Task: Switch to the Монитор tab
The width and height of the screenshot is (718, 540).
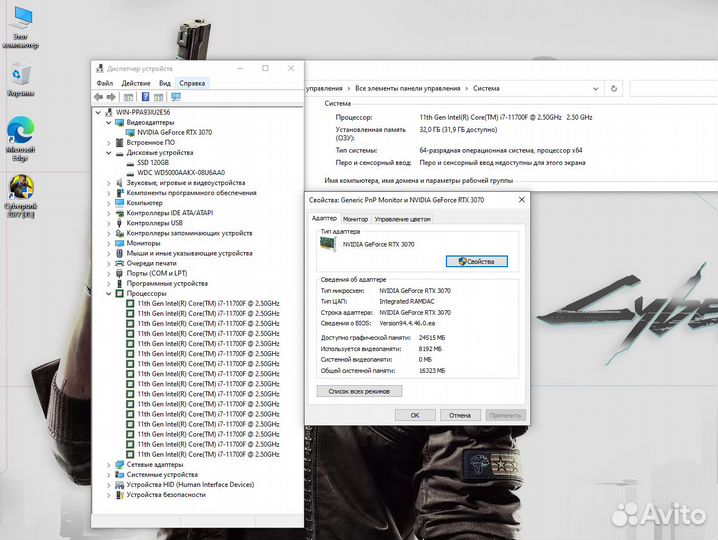Action: 355,219
